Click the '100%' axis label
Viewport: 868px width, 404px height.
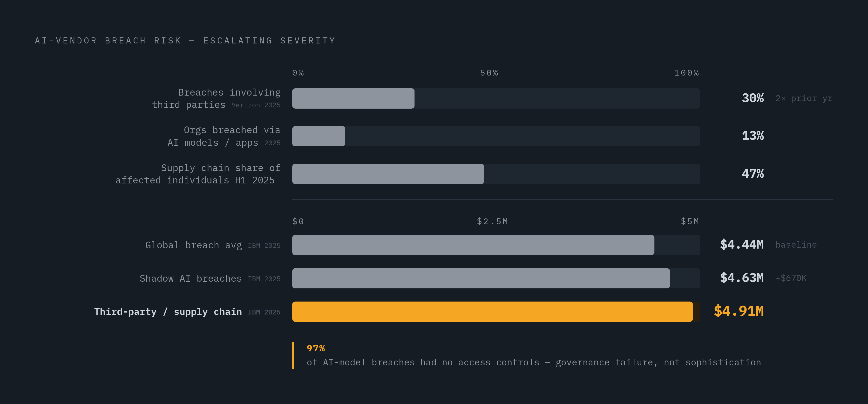point(687,73)
